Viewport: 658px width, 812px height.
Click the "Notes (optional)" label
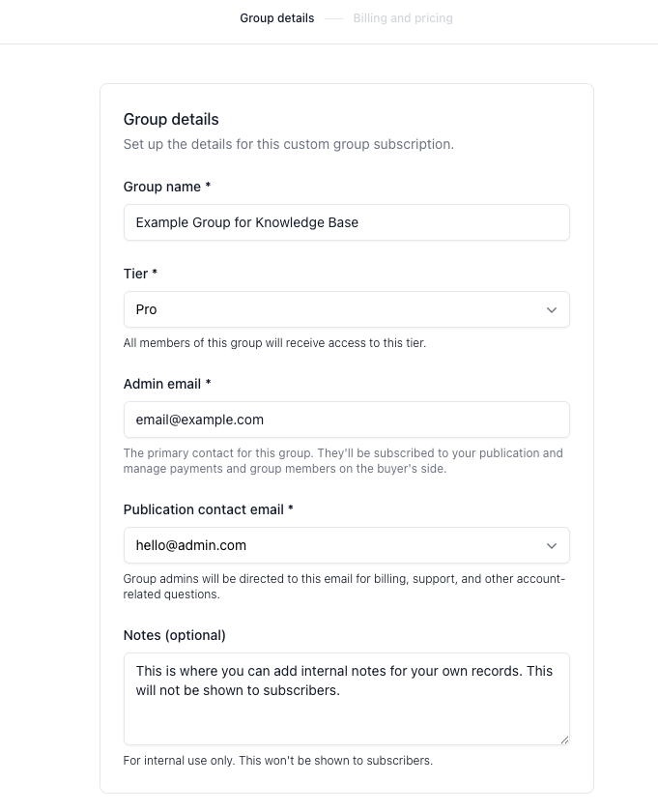175,635
